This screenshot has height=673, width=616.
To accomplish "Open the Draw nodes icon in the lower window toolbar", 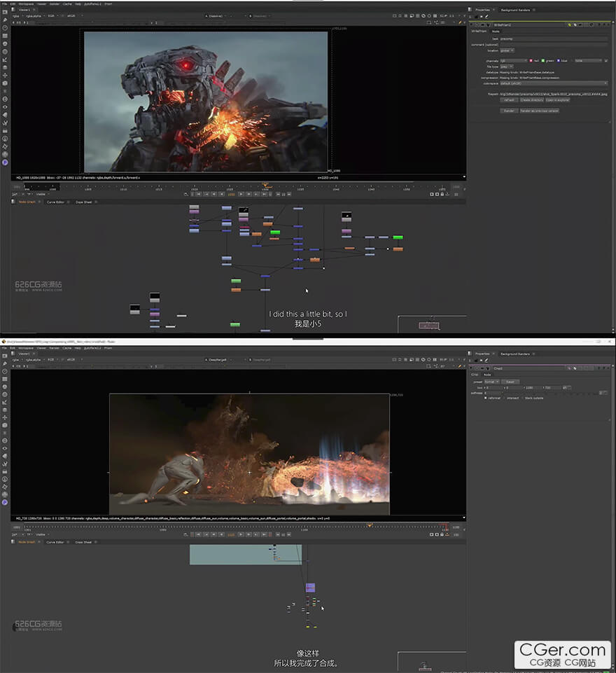I will 5,363.
